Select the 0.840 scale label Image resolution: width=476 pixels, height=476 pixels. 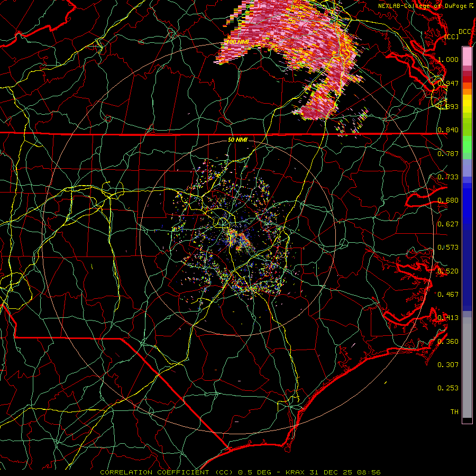coord(448,130)
